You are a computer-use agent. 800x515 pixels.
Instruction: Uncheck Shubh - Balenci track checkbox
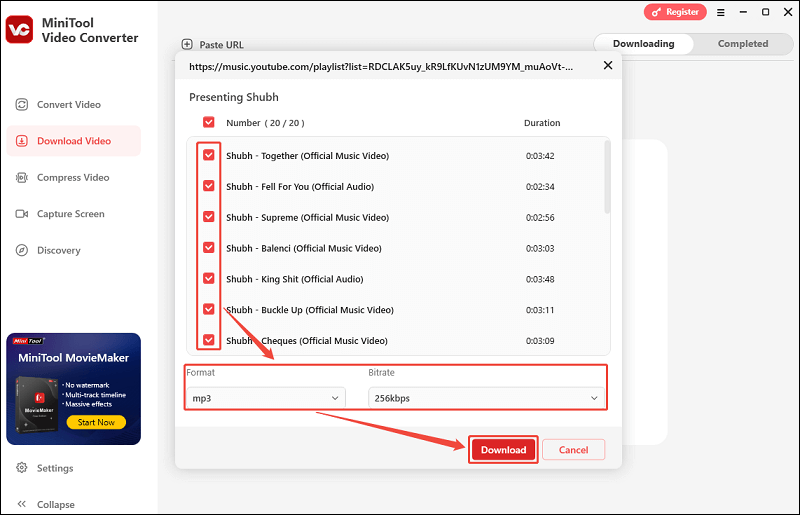coord(209,248)
